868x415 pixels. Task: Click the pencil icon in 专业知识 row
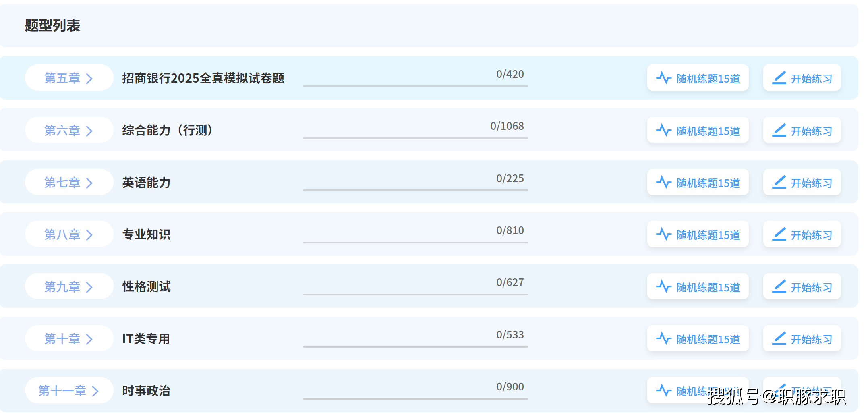pyautogui.click(x=779, y=234)
